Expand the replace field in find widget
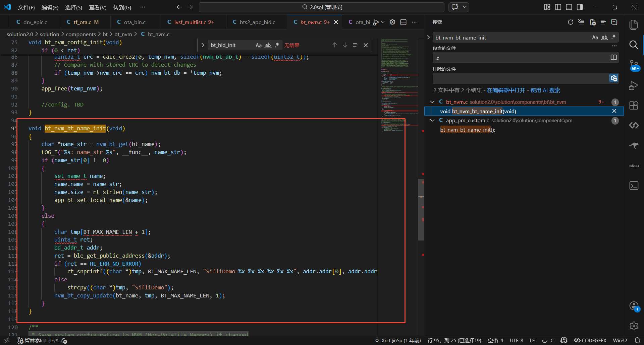The width and height of the screenshot is (644, 345). pos(203,45)
